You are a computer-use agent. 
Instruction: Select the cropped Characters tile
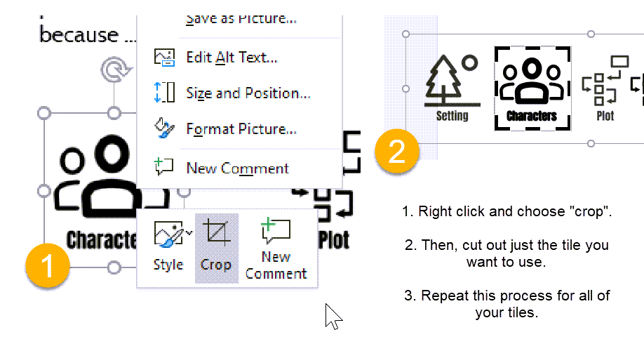(x=532, y=88)
